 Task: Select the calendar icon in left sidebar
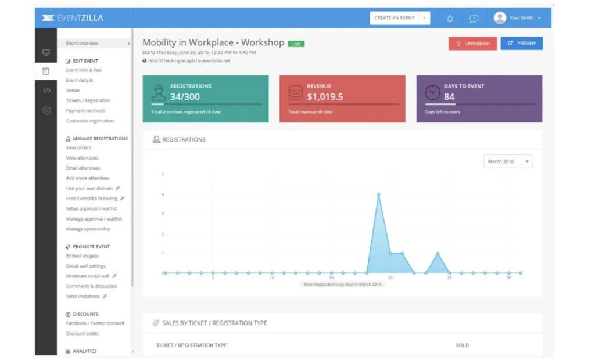[46, 71]
